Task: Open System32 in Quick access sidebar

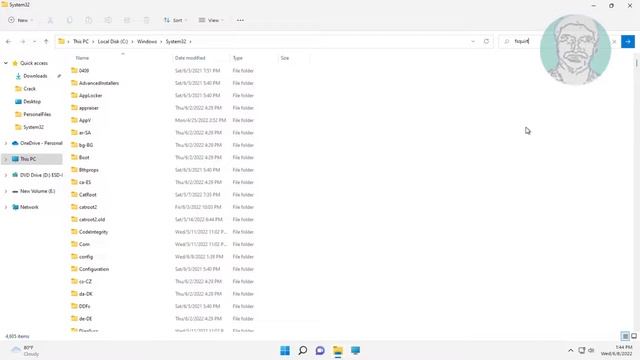Action: (x=33, y=127)
